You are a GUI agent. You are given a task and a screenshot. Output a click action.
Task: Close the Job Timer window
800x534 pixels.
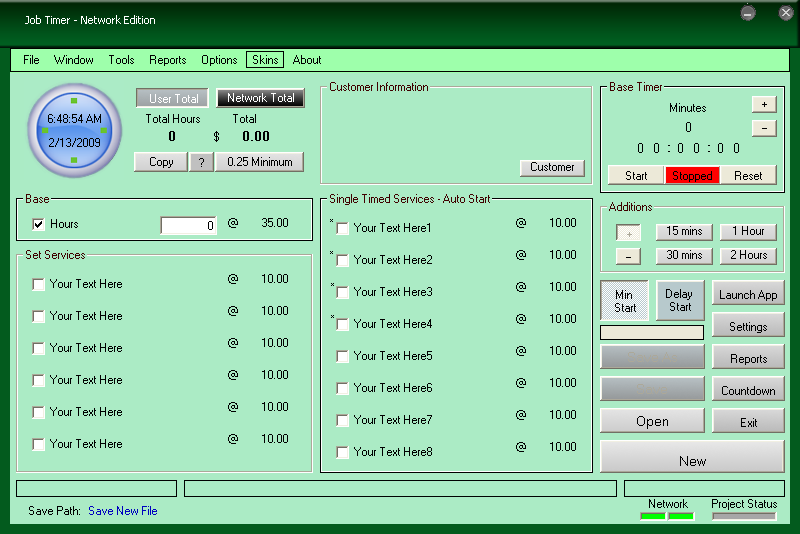786,13
